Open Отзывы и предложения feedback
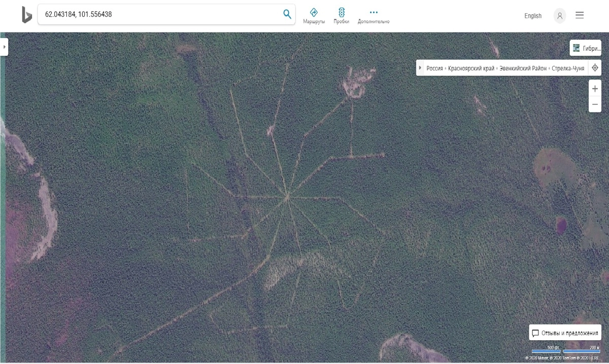The width and height of the screenshot is (609, 364). pos(565,333)
